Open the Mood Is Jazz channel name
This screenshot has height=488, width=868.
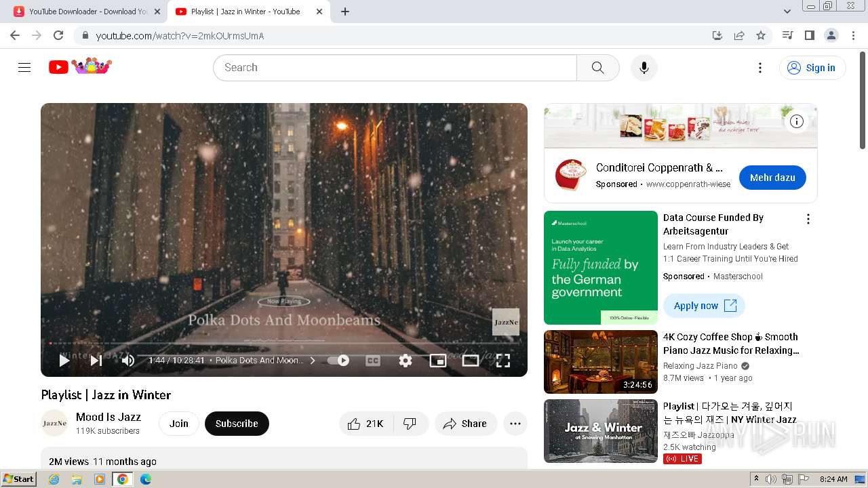(108, 417)
